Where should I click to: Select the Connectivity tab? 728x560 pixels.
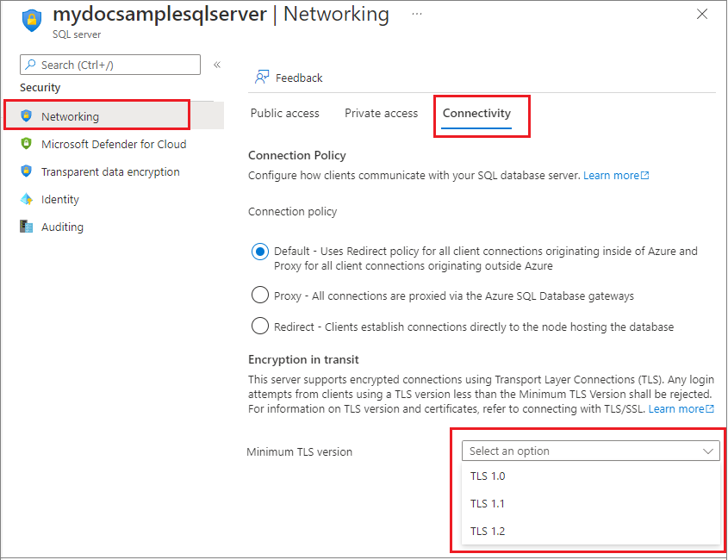pos(476,114)
